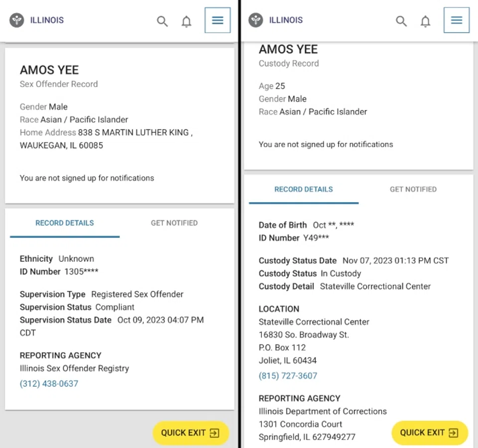This screenshot has width=478, height=448.
Task: Click the search icon above the Sex Offender Record
Action: pyautogui.click(x=162, y=21)
